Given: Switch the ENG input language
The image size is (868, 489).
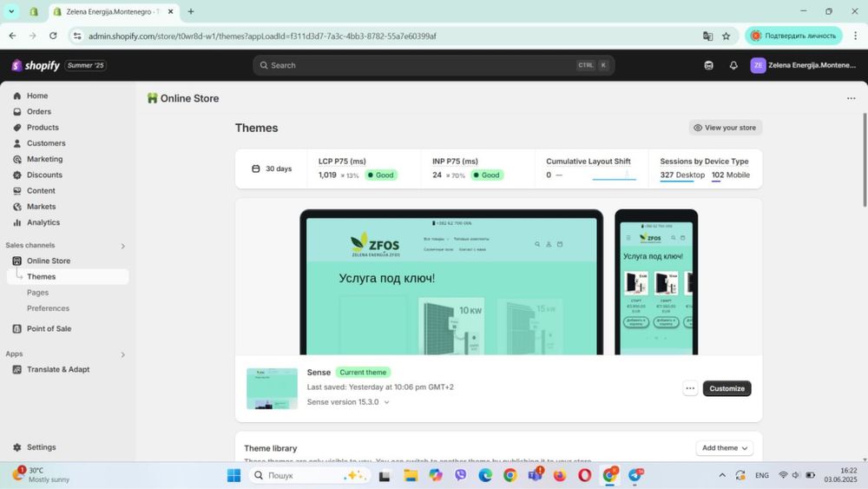Looking at the screenshot, I should click(762, 475).
